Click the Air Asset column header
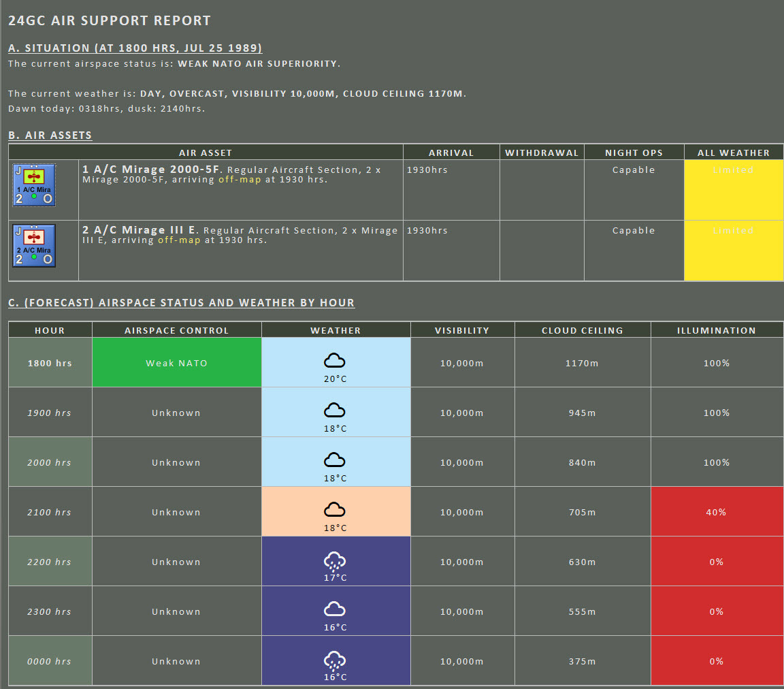This screenshot has width=784, height=689. pos(206,153)
